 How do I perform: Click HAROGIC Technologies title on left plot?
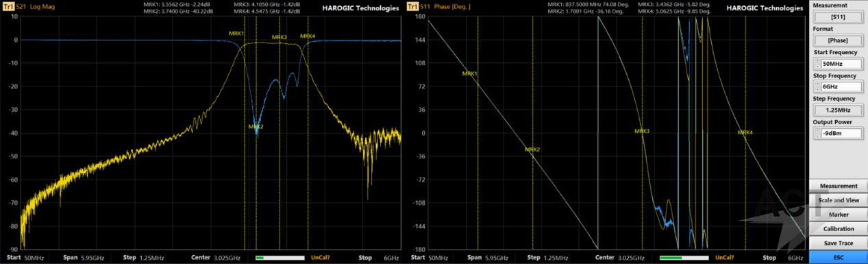[361, 8]
